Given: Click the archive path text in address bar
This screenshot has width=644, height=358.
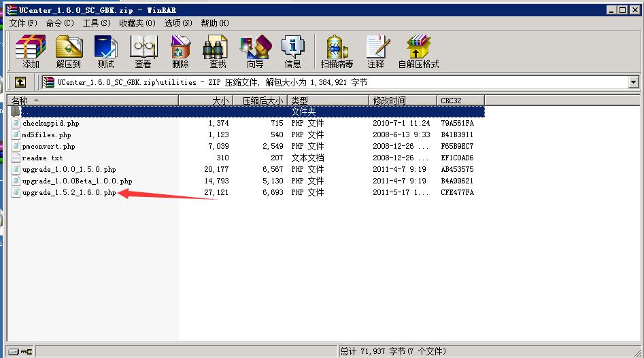Looking at the screenshot, I should coord(212,82).
